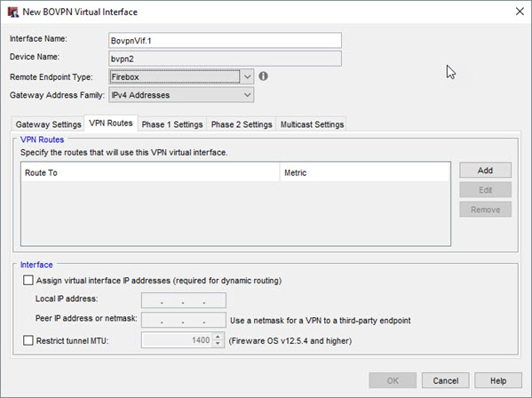Click the Remote Endpoint Type info icon
The width and height of the screenshot is (532, 398).
click(x=263, y=76)
